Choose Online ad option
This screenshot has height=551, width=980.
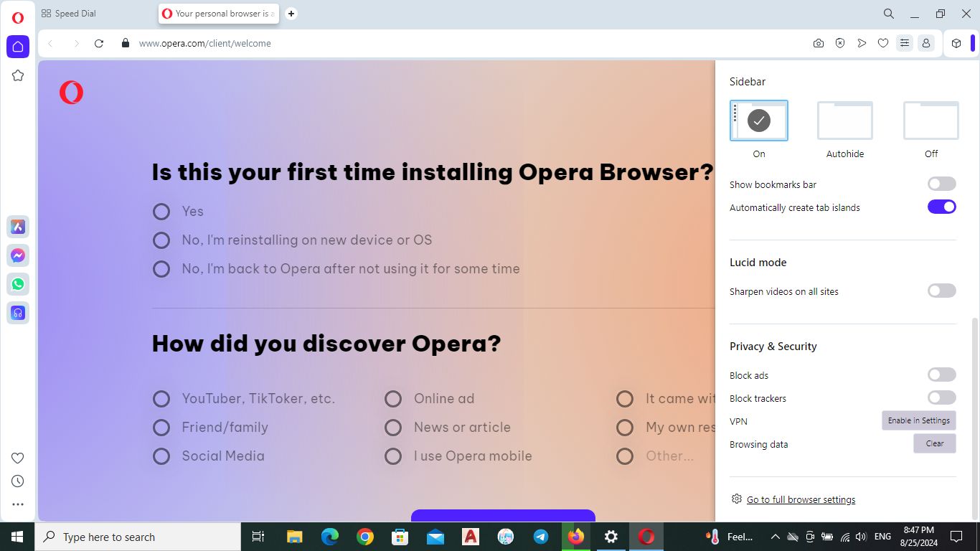click(393, 399)
